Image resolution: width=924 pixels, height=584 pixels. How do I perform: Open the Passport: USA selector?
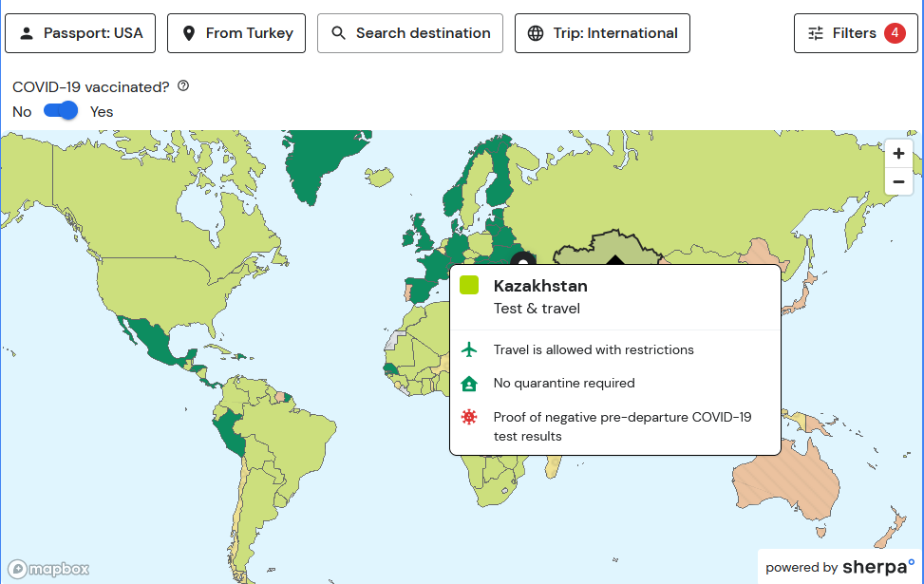80,32
